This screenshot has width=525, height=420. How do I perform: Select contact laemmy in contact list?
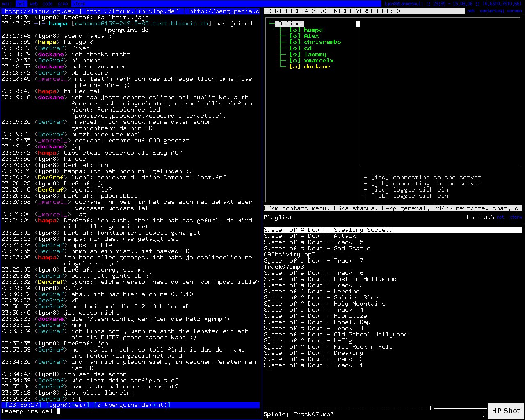(x=315, y=55)
